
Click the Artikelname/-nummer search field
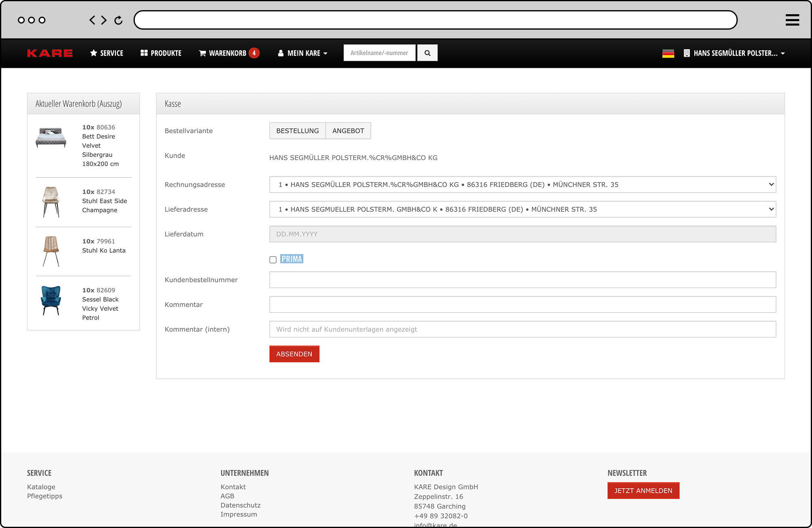pyautogui.click(x=380, y=53)
